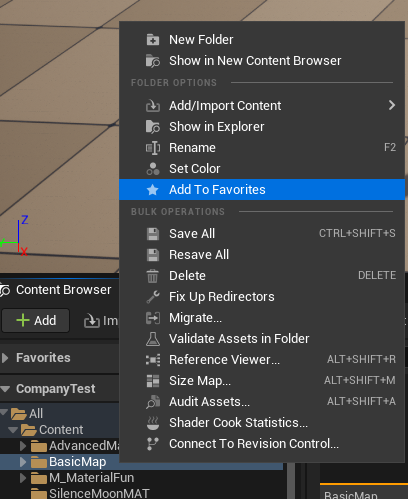Click the Rename icon in context menu

pyautogui.click(x=153, y=148)
